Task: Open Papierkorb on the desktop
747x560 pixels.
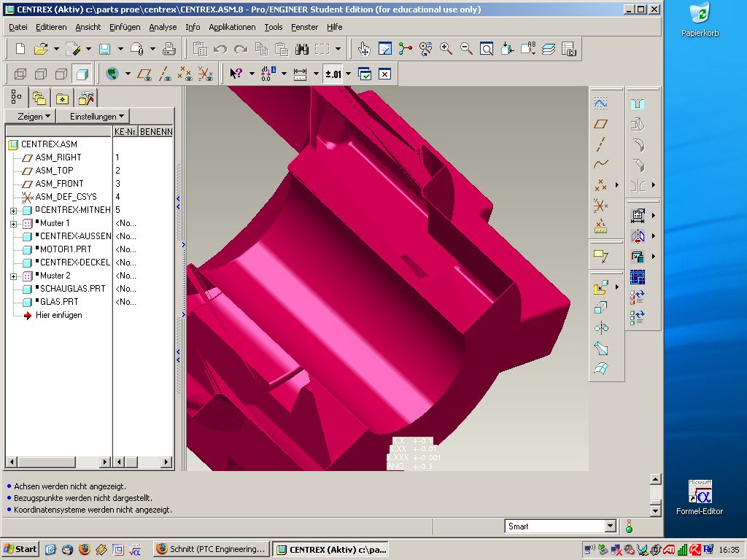Action: tap(700, 20)
